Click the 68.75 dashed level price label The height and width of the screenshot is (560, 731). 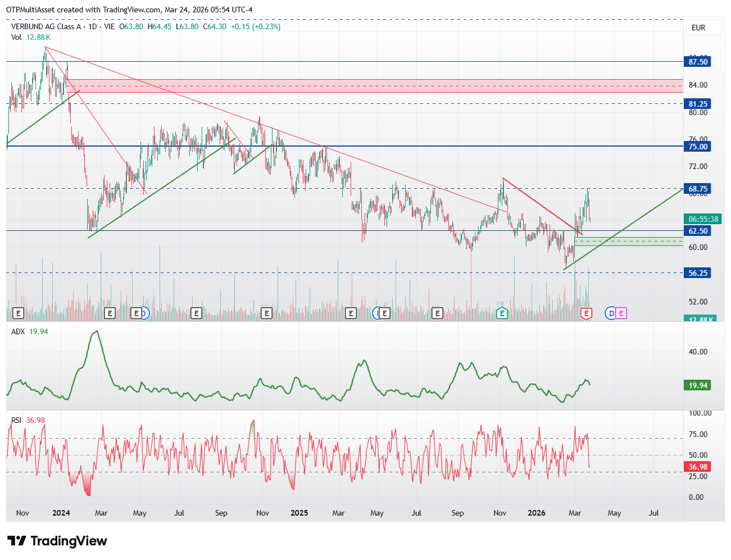698,189
